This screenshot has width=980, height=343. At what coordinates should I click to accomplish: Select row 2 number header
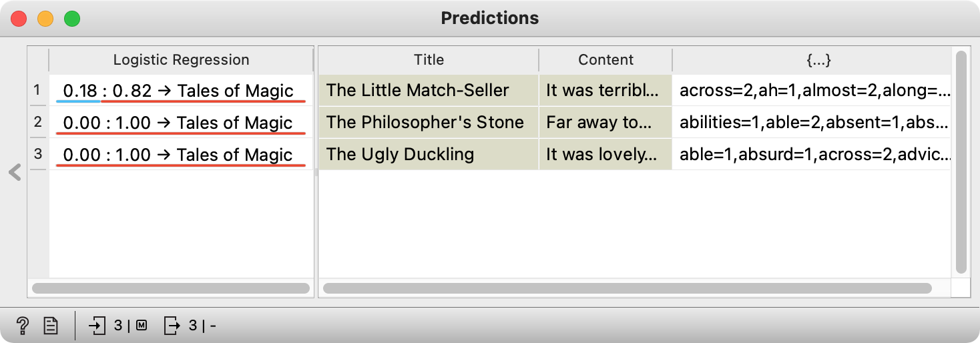38,122
